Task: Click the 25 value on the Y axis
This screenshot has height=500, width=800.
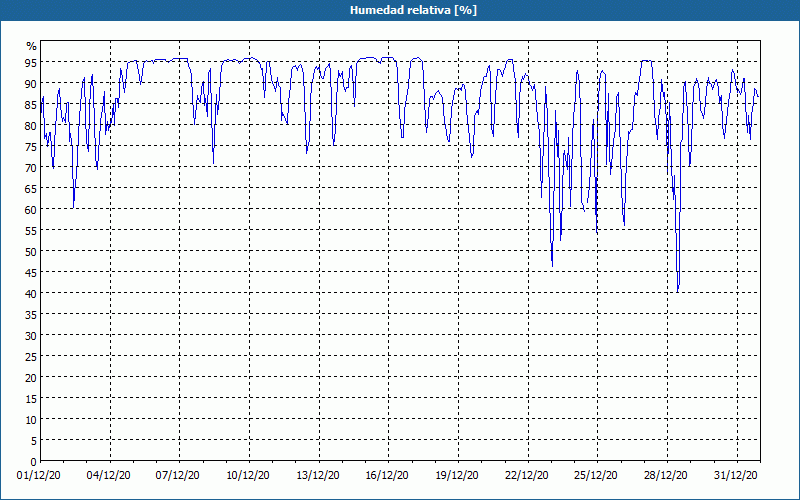Action: (32, 357)
